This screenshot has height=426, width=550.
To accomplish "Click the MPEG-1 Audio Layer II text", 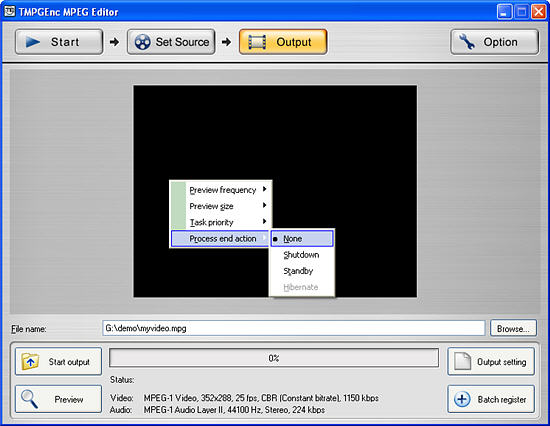I will point(234,410).
